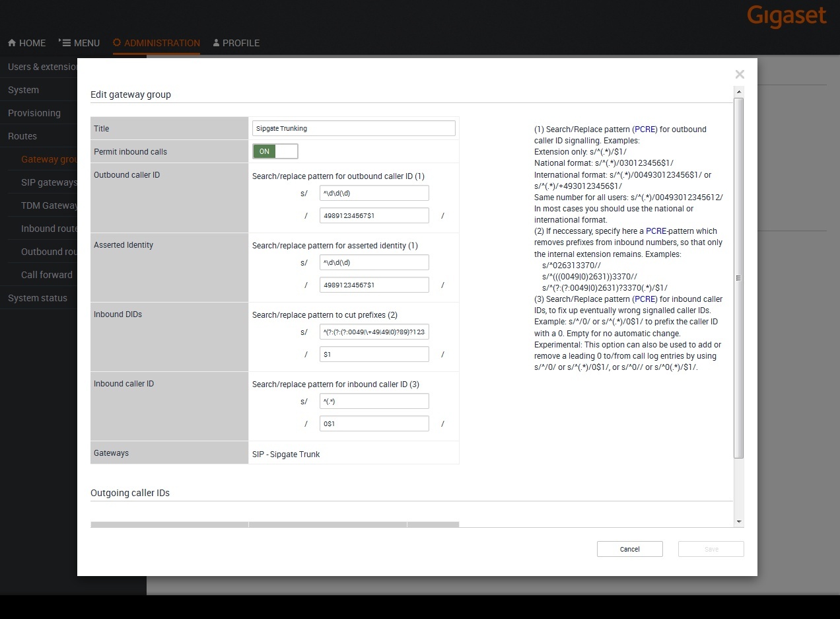Click the Outgoing caller IDs heading

point(130,493)
